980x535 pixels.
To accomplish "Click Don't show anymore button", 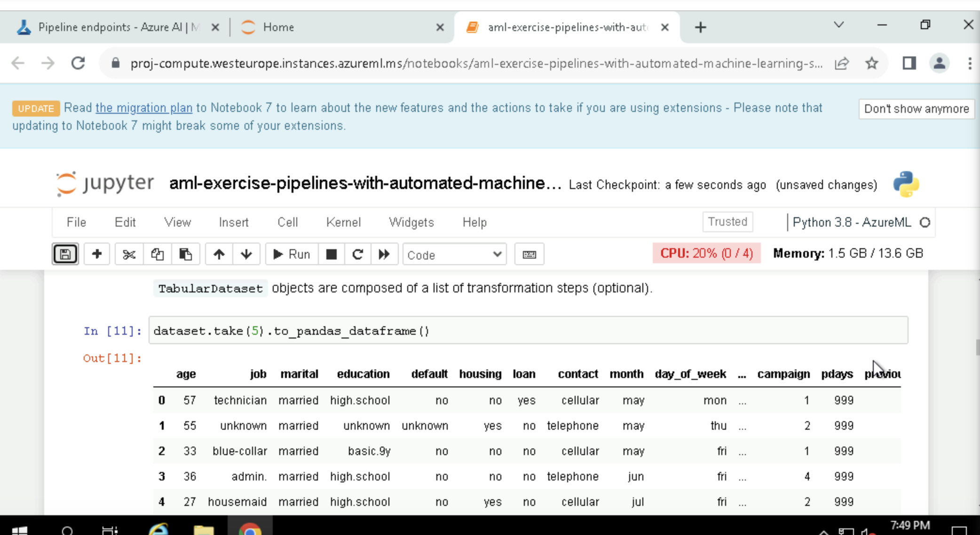I will point(917,109).
